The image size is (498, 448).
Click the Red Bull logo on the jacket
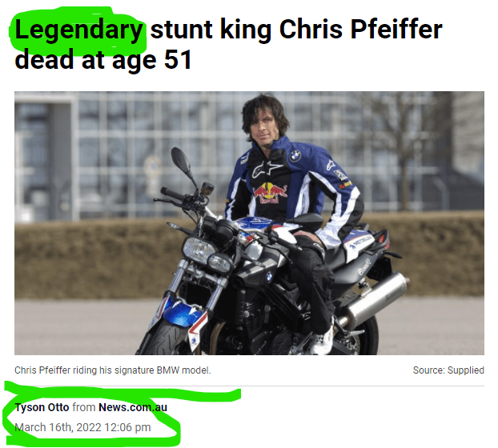click(x=270, y=194)
